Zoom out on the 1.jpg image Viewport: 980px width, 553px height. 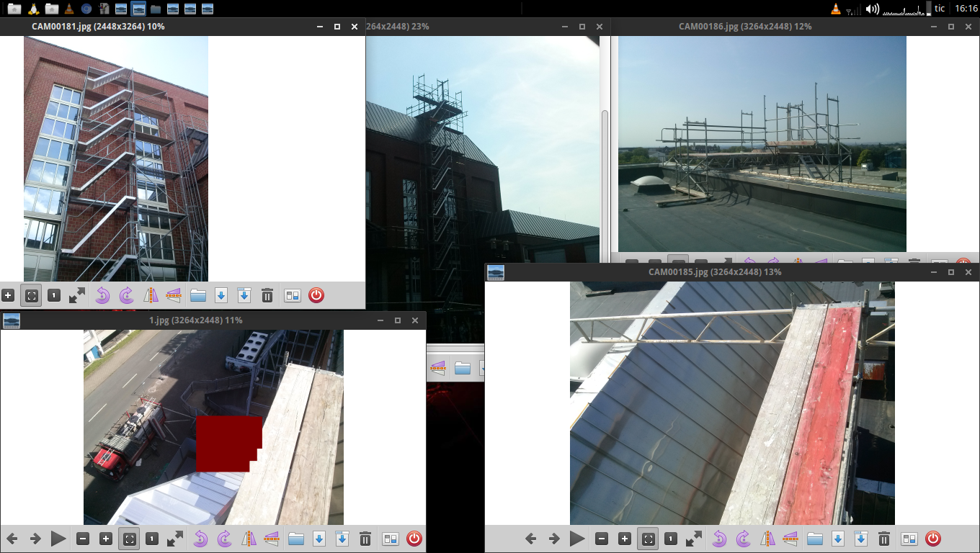(x=83, y=539)
